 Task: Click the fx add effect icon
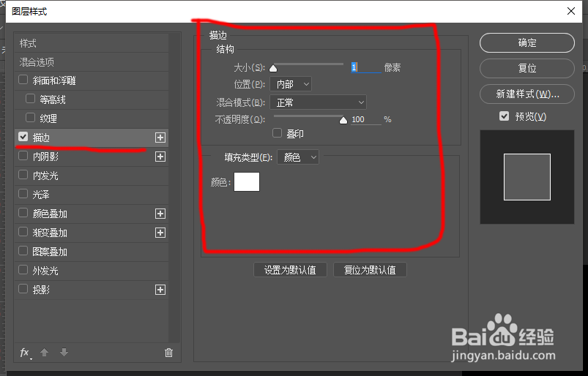click(25, 353)
